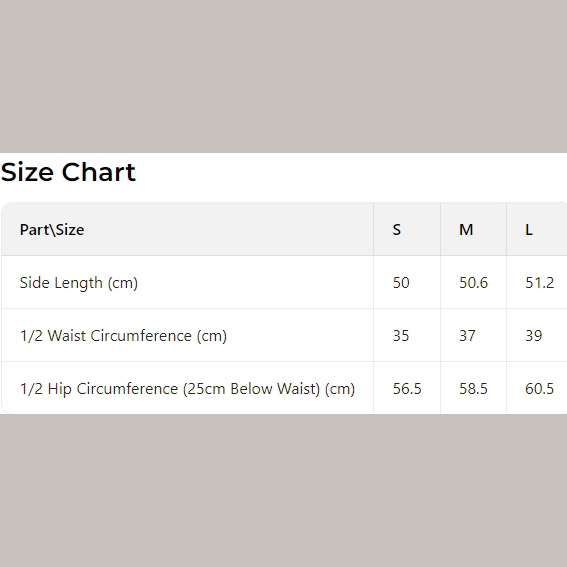Viewport: 567px width, 567px height.
Task: Click the hip value 56.5 for size S
Action: pyautogui.click(x=407, y=389)
